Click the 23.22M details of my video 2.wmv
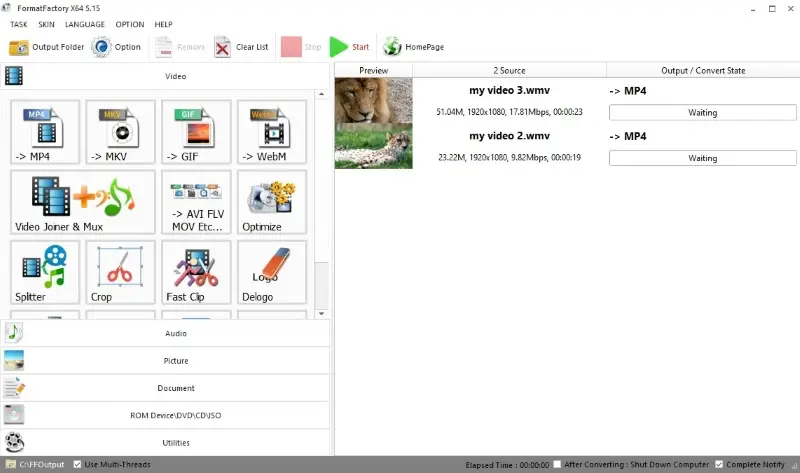 (x=509, y=157)
